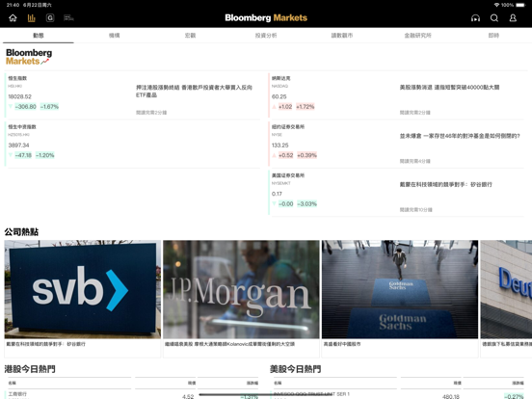The height and width of the screenshot is (399, 532).
Task: Click the +0.39% percent badge
Action: pos(306,155)
